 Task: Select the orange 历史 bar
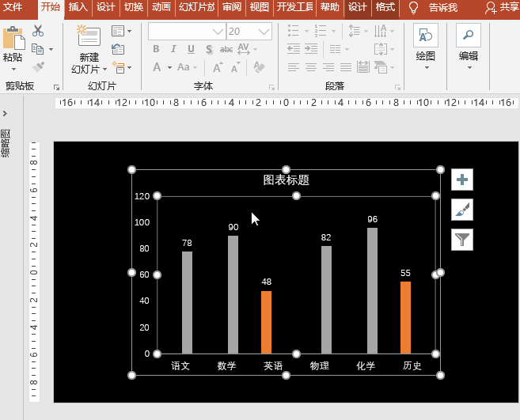pyautogui.click(x=405, y=317)
